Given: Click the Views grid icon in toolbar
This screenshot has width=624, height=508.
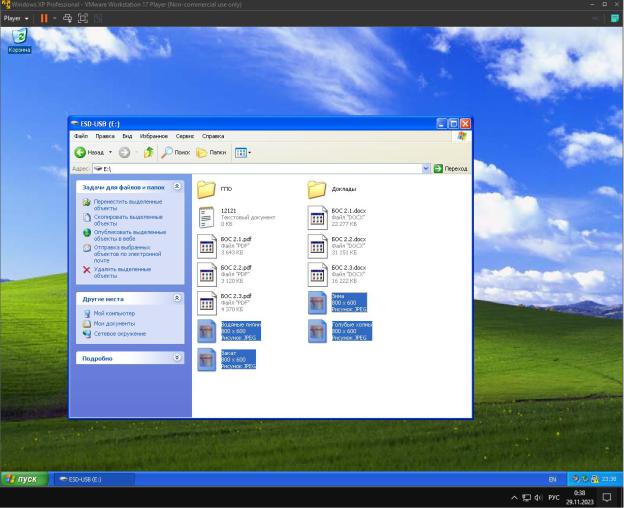Looking at the screenshot, I should point(241,152).
